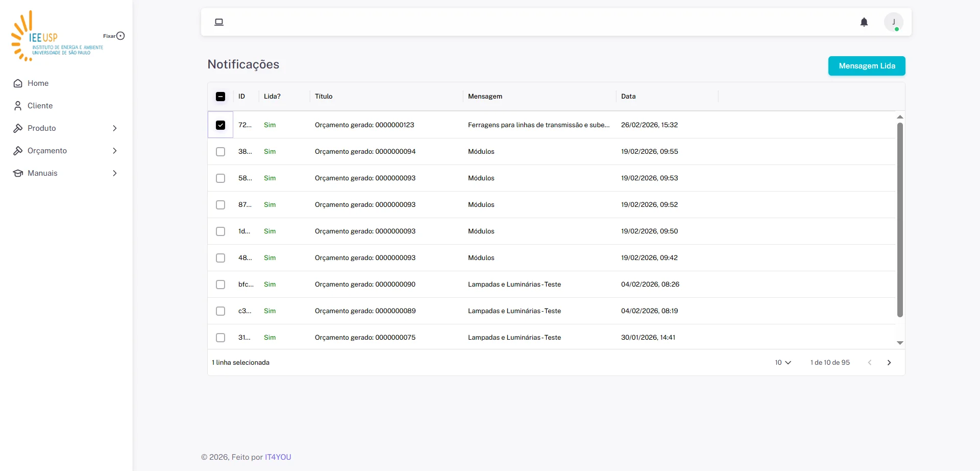
Task: Open the rows-per-page dropdown showing 10
Action: click(x=783, y=363)
